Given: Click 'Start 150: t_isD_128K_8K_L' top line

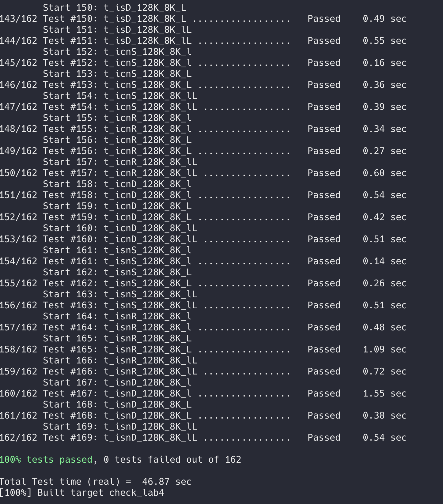Looking at the screenshot, I should click(115, 8).
